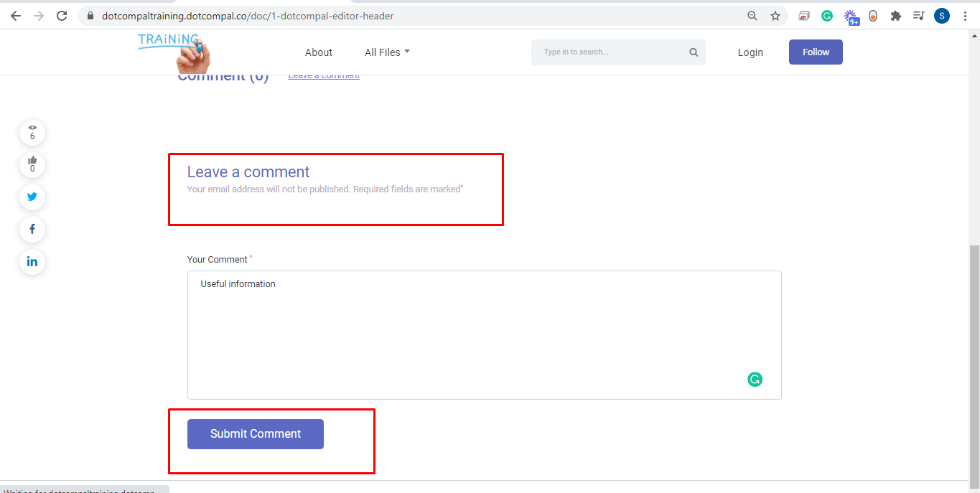Click the orange shield extension icon
Screen dimensions: 980x493
[x=873, y=16]
